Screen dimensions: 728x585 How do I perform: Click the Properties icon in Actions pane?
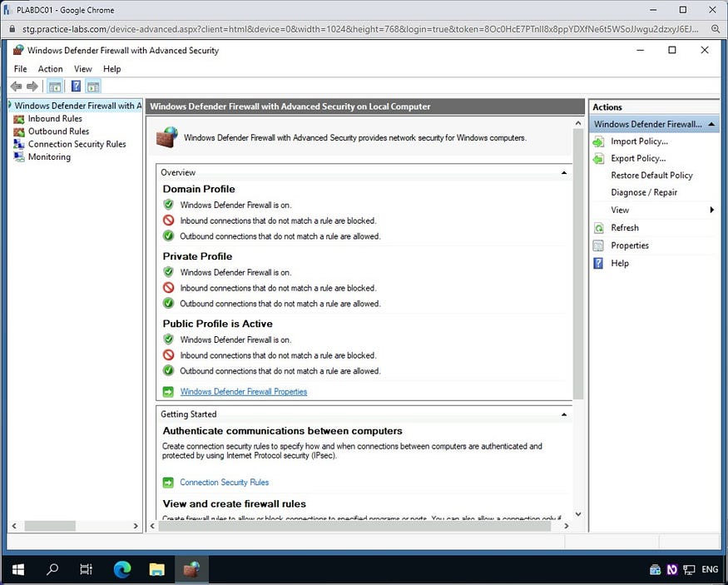[x=598, y=245]
